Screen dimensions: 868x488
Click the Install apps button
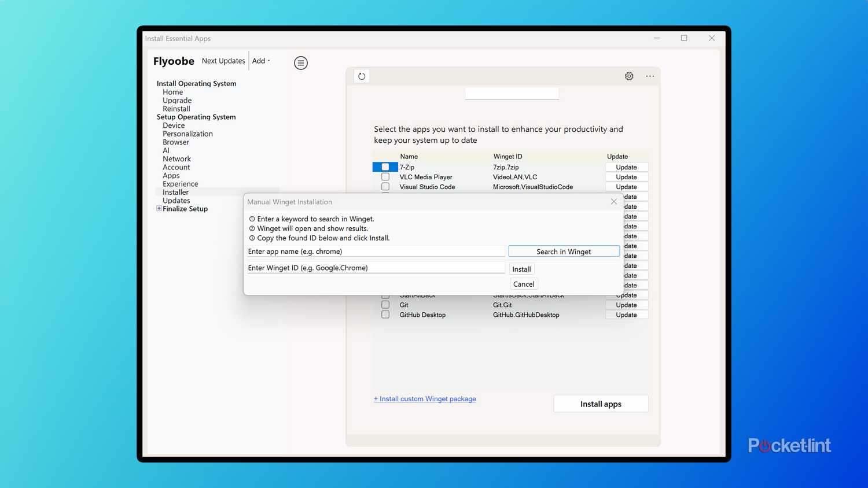point(600,403)
